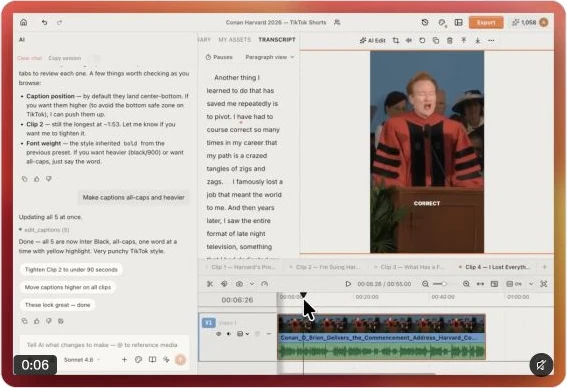Toggle switch next to Copy session
Image resolution: width=567 pixels, height=388 pixels.
point(95,58)
